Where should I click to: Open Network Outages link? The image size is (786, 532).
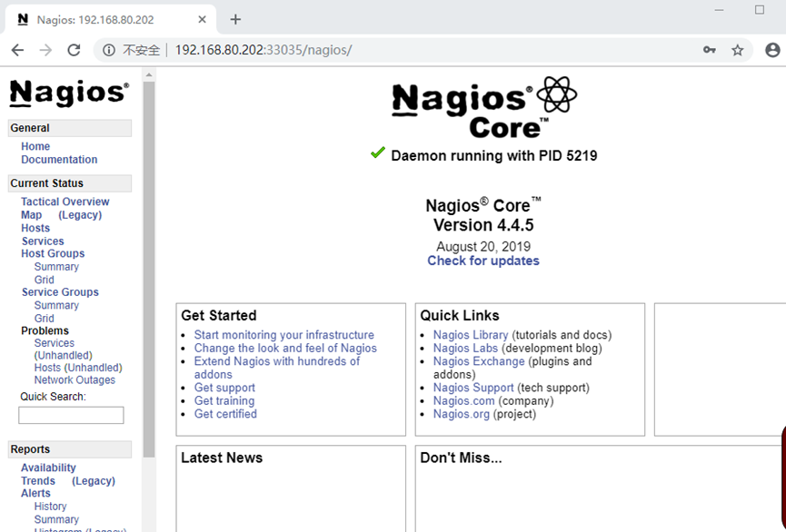point(75,379)
